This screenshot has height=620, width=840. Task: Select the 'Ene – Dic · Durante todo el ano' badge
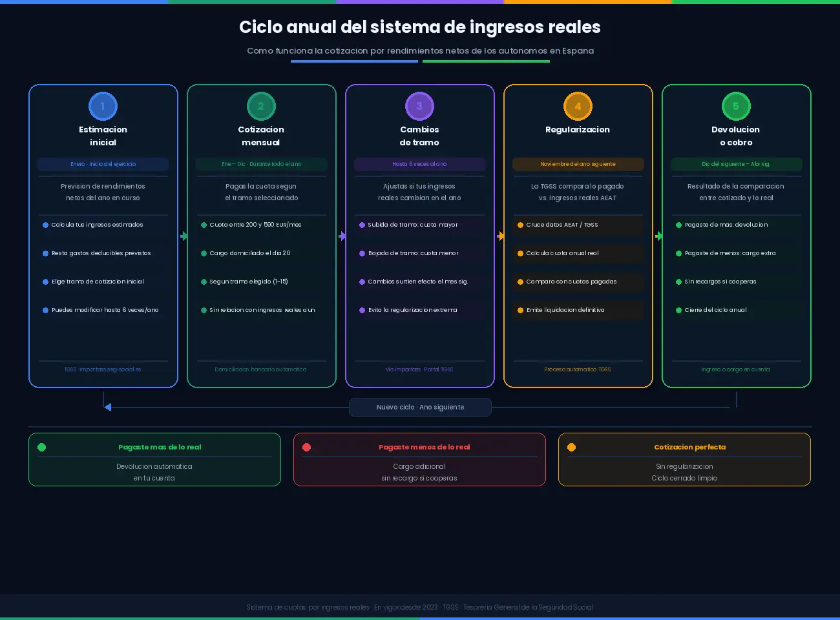(x=262, y=164)
